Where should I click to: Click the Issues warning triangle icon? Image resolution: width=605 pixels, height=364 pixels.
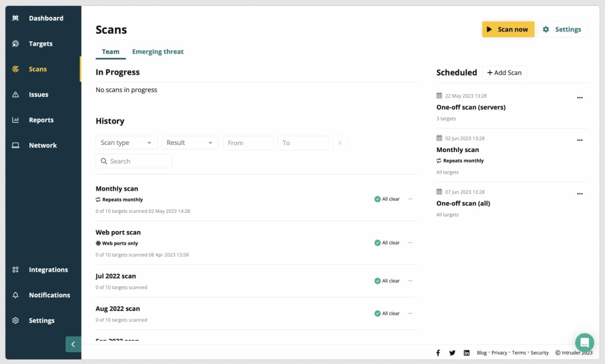click(x=16, y=95)
